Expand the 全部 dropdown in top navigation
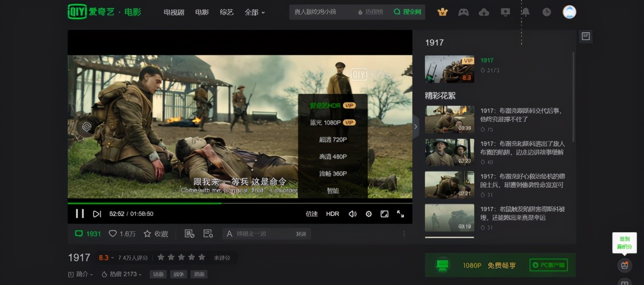Image resolution: width=644 pixels, height=285 pixels. 254,12
